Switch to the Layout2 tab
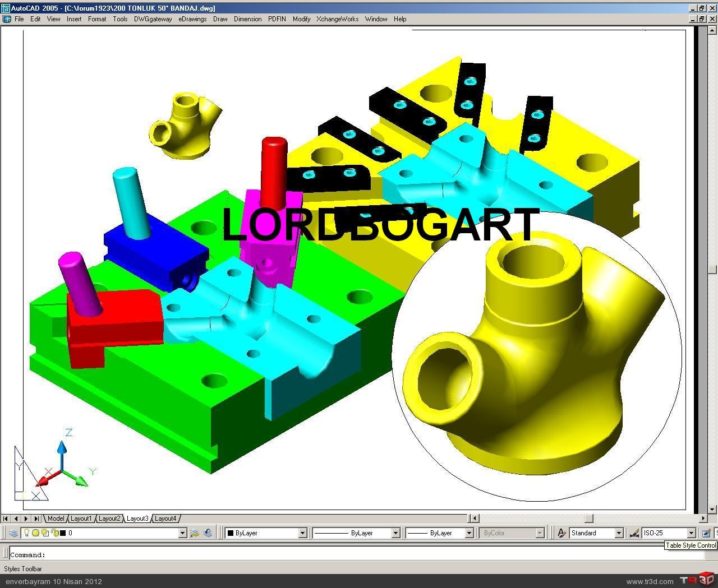This screenshot has height=588, width=718. [109, 518]
